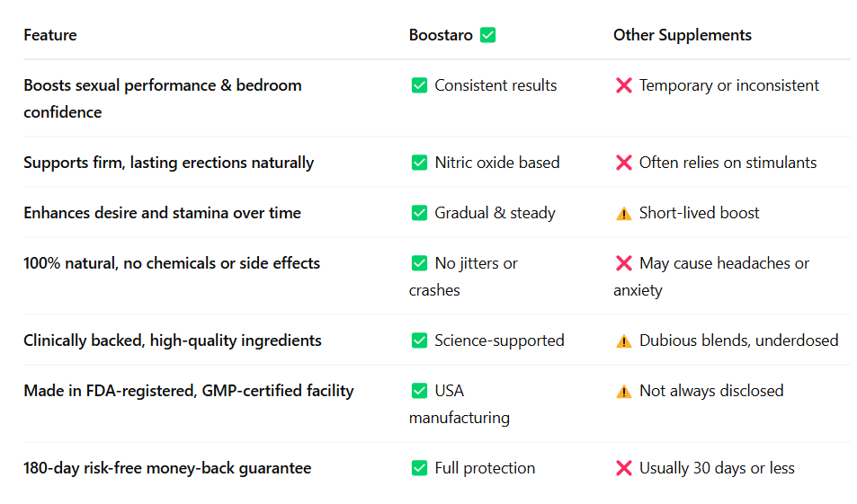
Task: Click the 180-day risk-free money-back guarantee text
Action: [x=167, y=468]
